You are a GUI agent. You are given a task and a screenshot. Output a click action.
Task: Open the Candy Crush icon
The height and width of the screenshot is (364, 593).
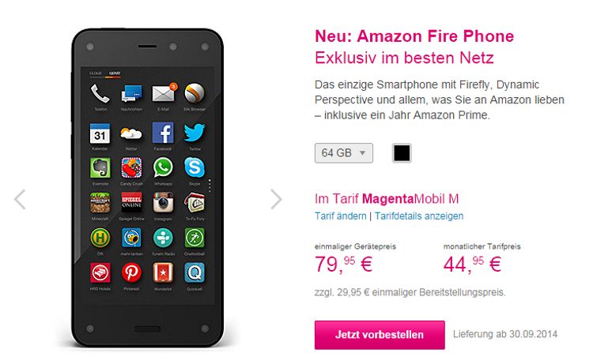coord(131,167)
